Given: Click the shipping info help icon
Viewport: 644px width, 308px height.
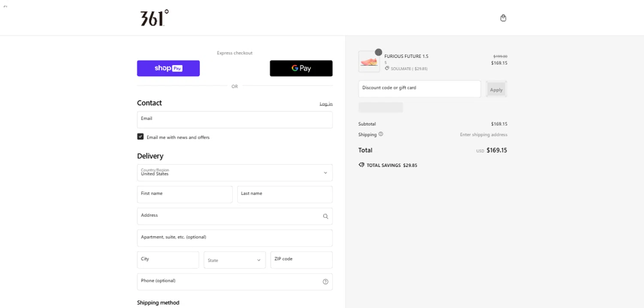Looking at the screenshot, I should (x=381, y=134).
